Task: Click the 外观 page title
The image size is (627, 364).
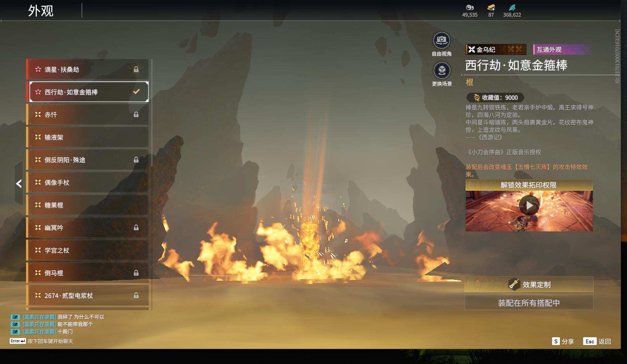Action: click(41, 11)
